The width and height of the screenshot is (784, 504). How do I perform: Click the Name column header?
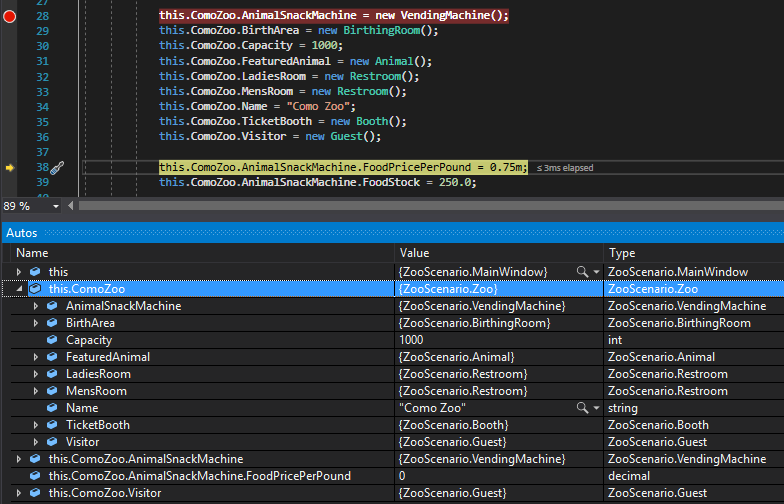[32, 253]
